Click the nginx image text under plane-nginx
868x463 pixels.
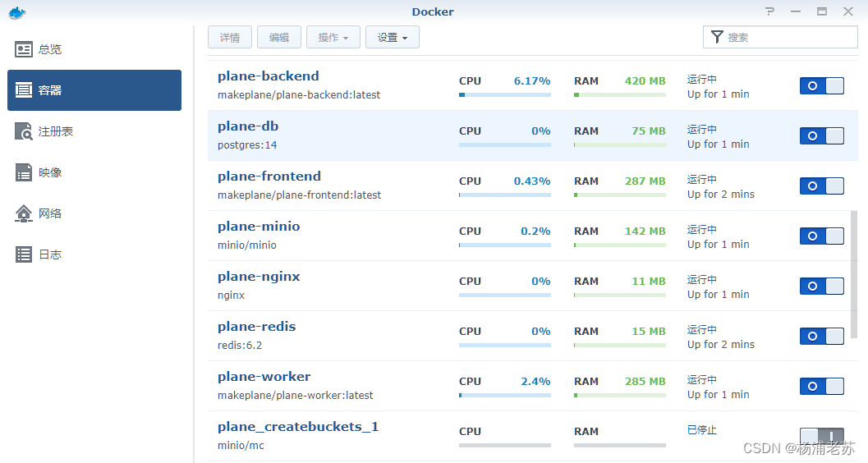(x=231, y=295)
